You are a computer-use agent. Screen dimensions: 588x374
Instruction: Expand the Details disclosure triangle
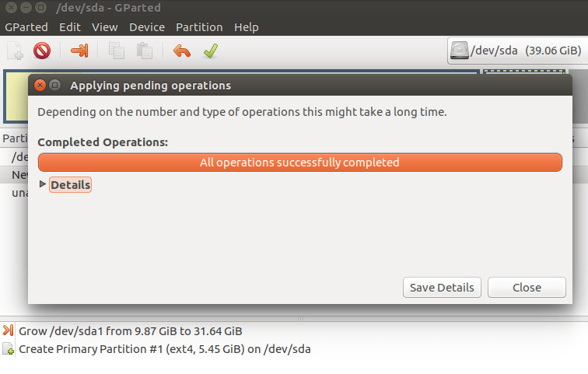pyautogui.click(x=43, y=184)
